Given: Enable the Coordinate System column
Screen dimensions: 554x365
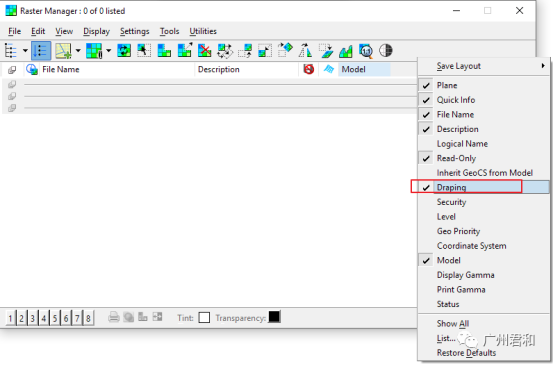Looking at the screenshot, I should pos(484,246).
